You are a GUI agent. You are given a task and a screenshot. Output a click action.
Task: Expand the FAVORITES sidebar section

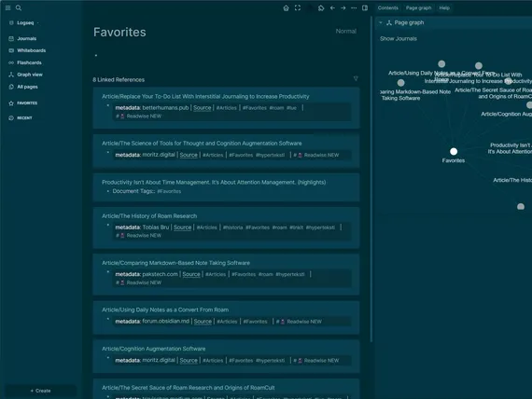click(27, 103)
